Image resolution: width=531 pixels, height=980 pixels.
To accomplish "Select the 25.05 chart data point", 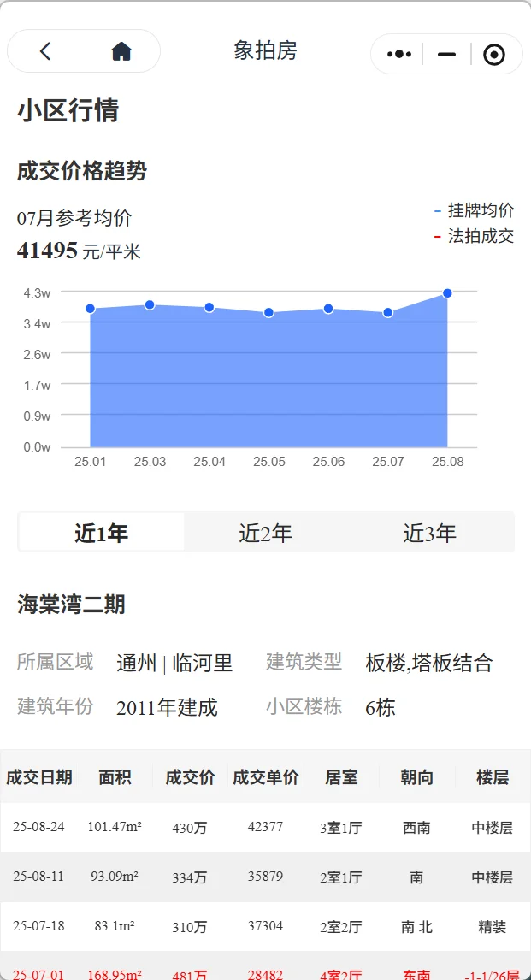I will coord(268,312).
